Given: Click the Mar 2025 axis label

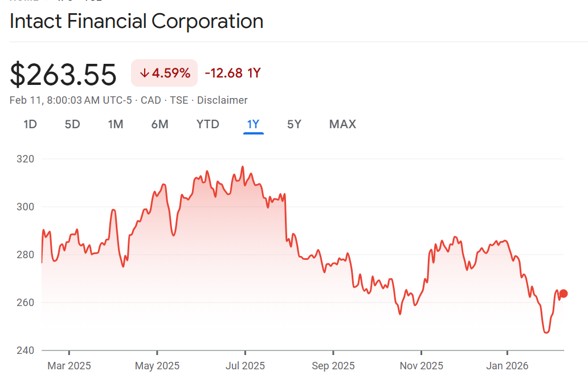Looking at the screenshot, I should [x=69, y=365].
